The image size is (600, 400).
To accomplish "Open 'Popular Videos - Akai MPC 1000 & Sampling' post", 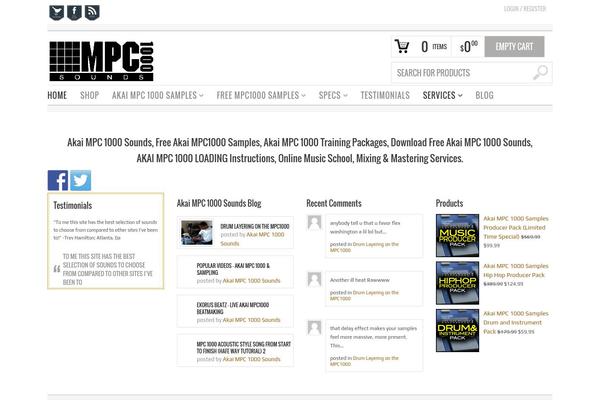I will coord(233,269).
